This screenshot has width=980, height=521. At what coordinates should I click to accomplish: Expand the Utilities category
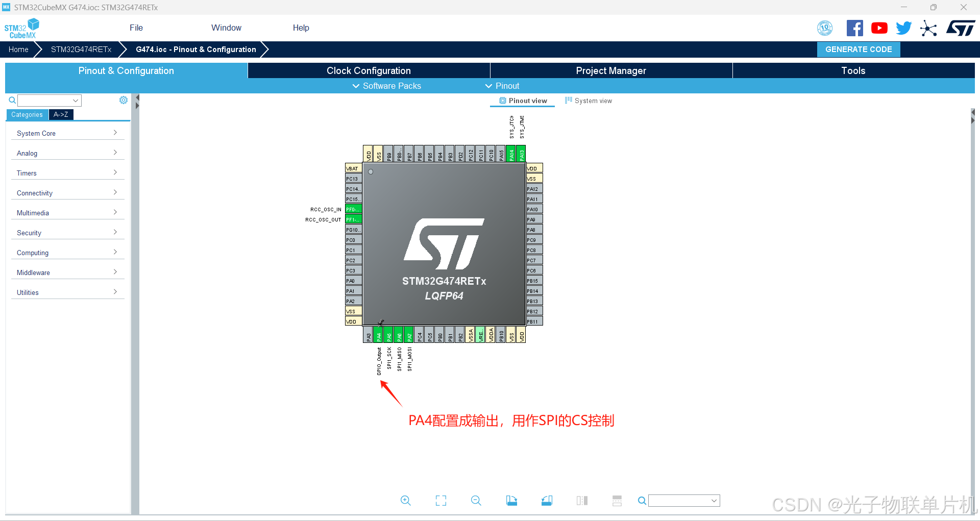(67, 292)
